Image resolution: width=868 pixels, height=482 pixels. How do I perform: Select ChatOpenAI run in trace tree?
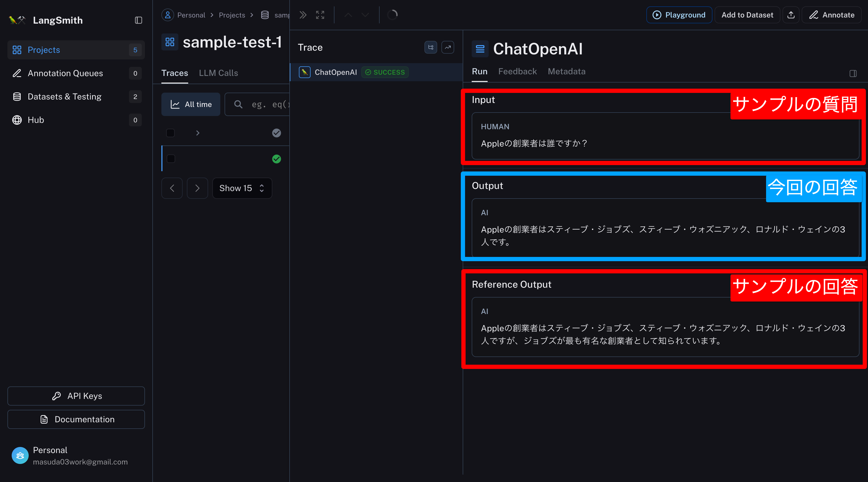pos(376,72)
